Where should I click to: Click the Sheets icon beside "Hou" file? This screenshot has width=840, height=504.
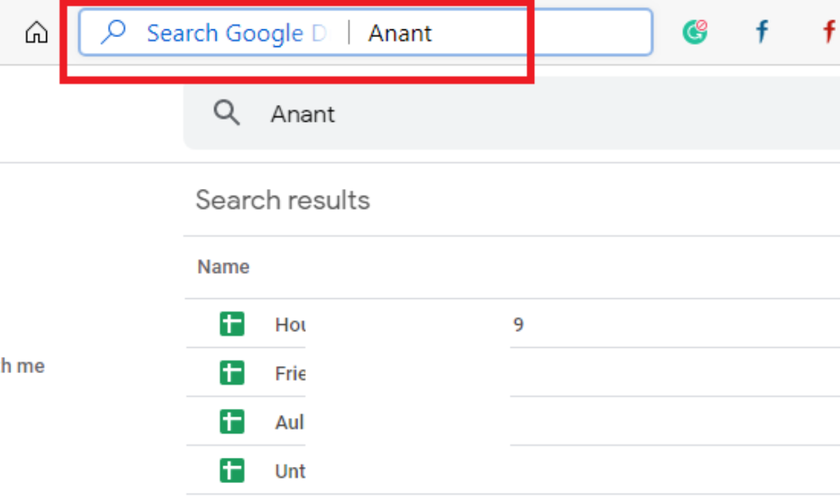tap(232, 324)
